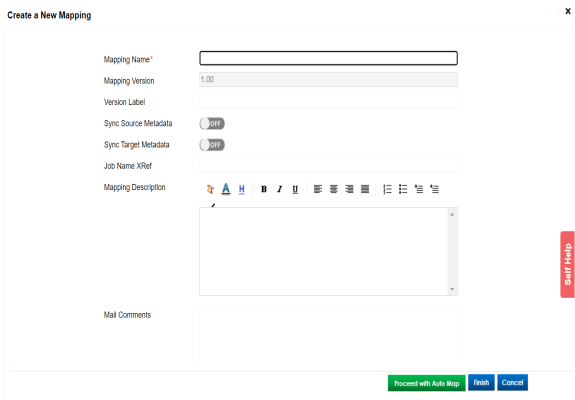Insert a numbered list
This screenshot has height=400, width=575.
pyautogui.click(x=387, y=189)
